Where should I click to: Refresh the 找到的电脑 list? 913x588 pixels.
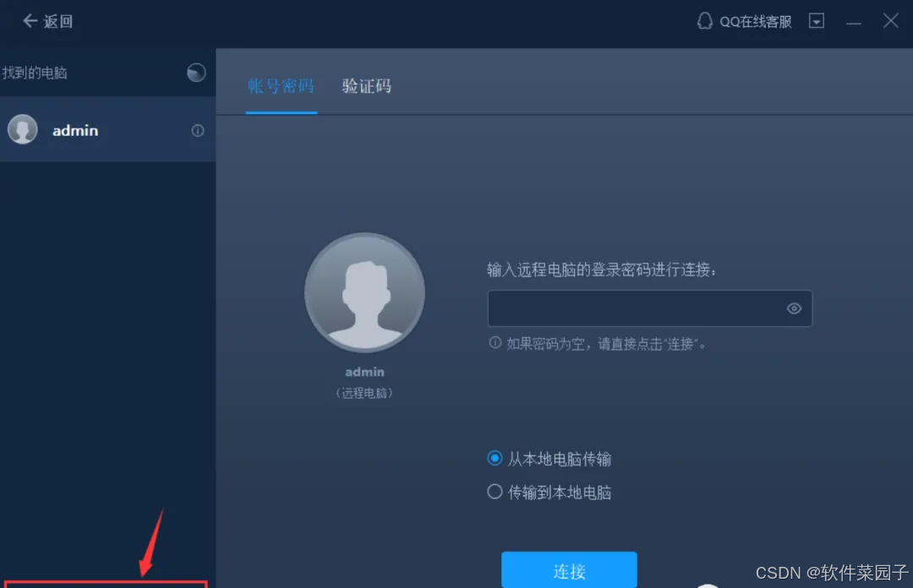point(196,73)
